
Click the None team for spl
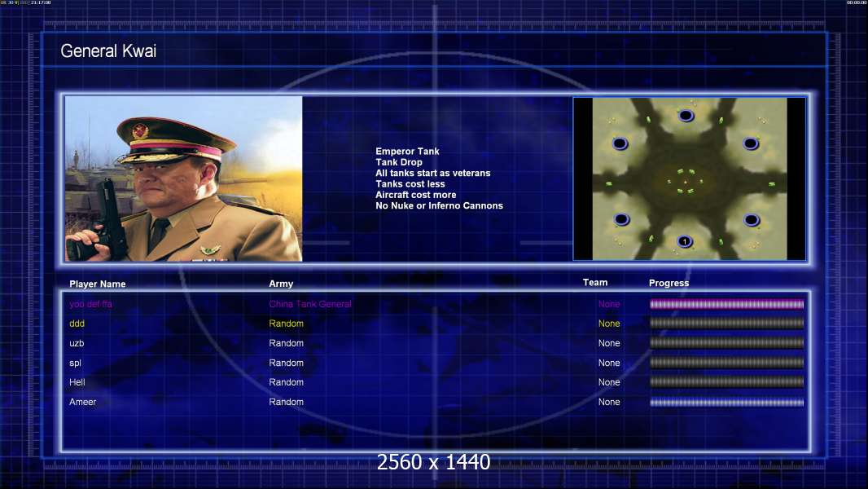pyautogui.click(x=609, y=363)
